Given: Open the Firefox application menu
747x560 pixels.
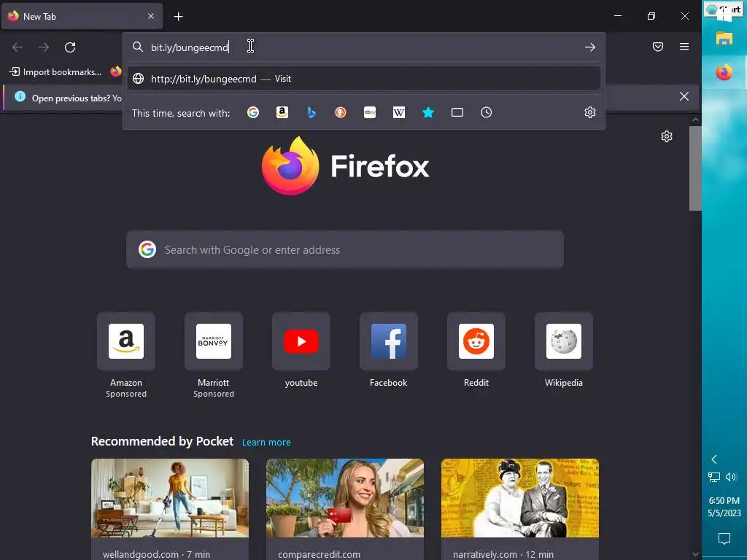Looking at the screenshot, I should pyautogui.click(x=684, y=47).
